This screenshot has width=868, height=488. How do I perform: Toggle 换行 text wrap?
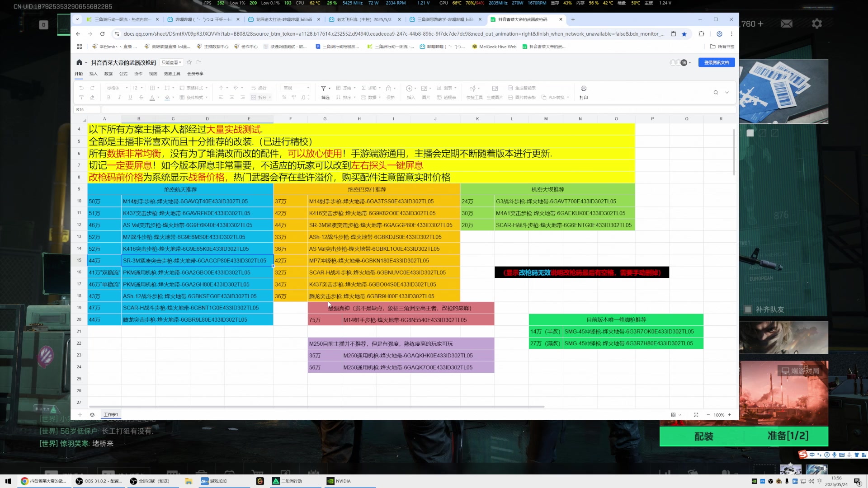(x=259, y=88)
